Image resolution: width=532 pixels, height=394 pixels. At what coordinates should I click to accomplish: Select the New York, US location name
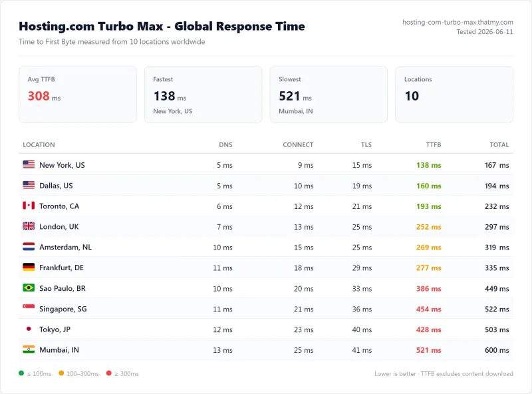click(x=62, y=165)
